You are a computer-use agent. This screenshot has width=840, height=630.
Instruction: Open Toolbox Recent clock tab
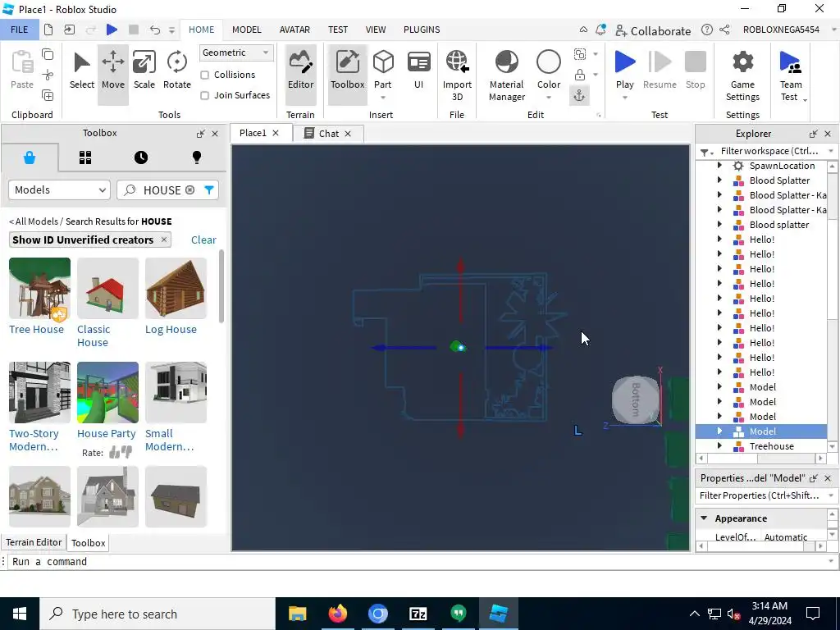click(141, 157)
